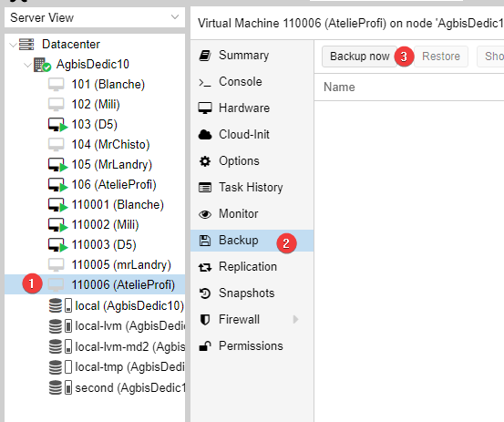This screenshot has width=504, height=422.
Task: Click the Permissions unlock icon
Action: click(x=205, y=345)
